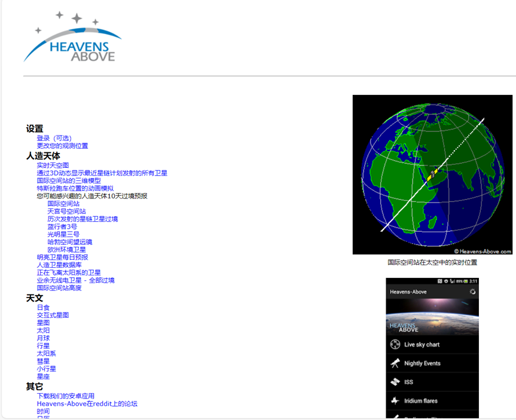Open the 实时天空图 link
The width and height of the screenshot is (516, 420).
53,165
